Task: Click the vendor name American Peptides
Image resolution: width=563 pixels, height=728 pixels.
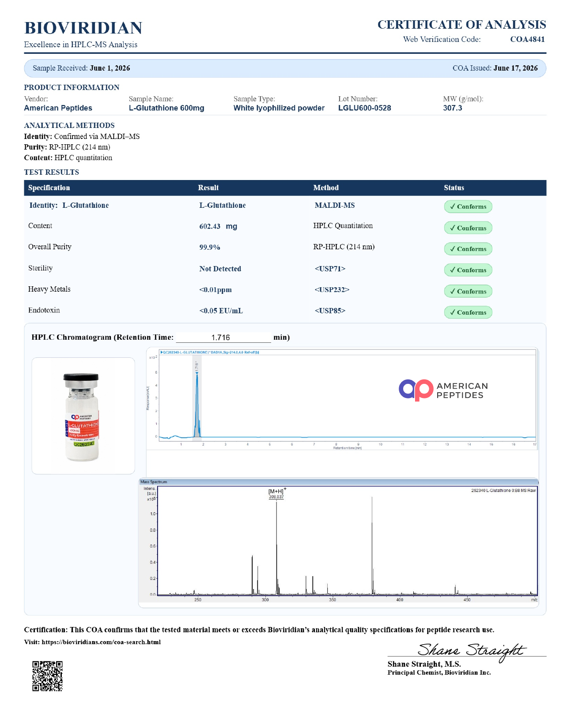Action: [x=58, y=108]
